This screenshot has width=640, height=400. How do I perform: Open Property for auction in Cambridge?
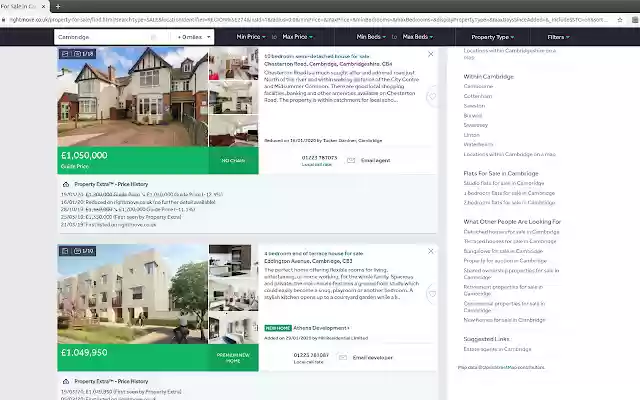click(505, 261)
